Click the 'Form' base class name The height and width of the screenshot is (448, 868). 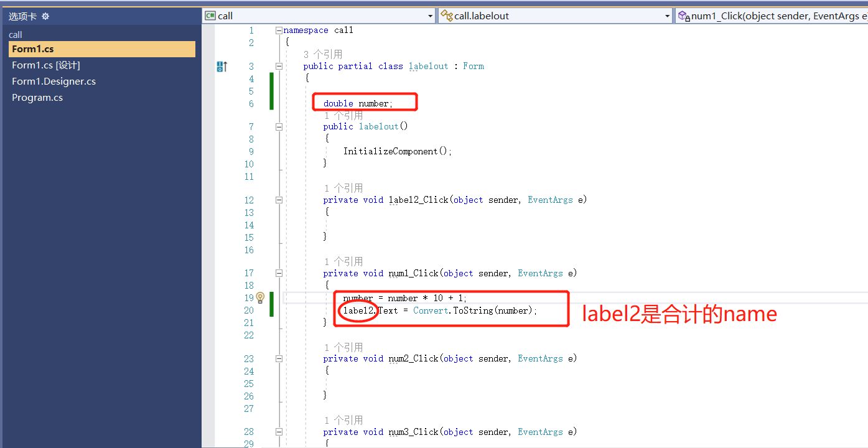click(x=474, y=66)
